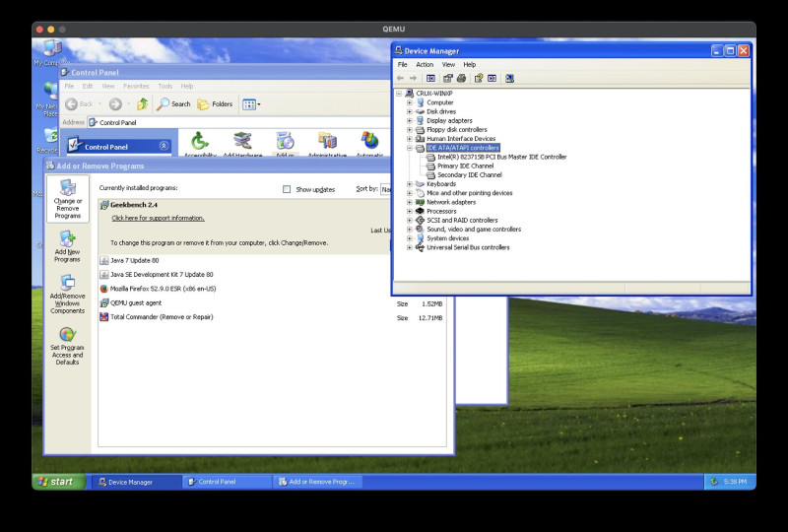Select Keyboards category in device tree
The height and width of the screenshot is (532, 788).
click(440, 184)
